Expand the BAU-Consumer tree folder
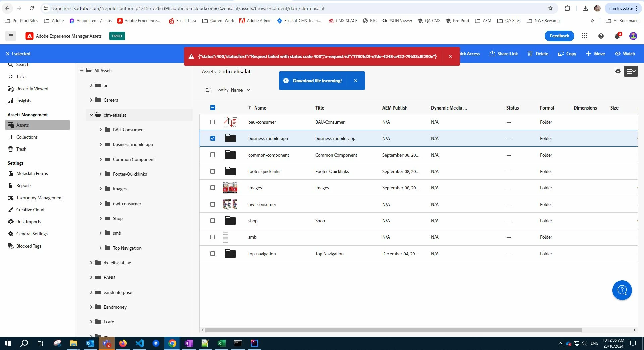This screenshot has width=644, height=350. 100,130
